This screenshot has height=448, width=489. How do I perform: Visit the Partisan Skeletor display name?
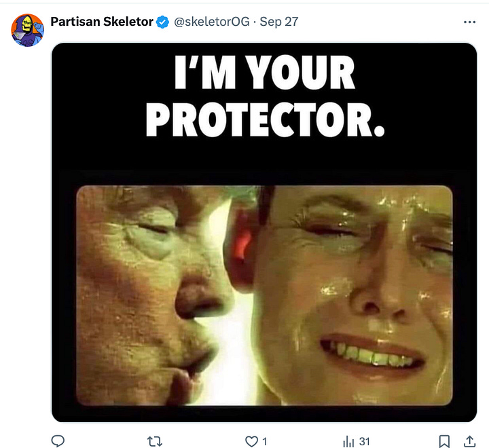(102, 22)
